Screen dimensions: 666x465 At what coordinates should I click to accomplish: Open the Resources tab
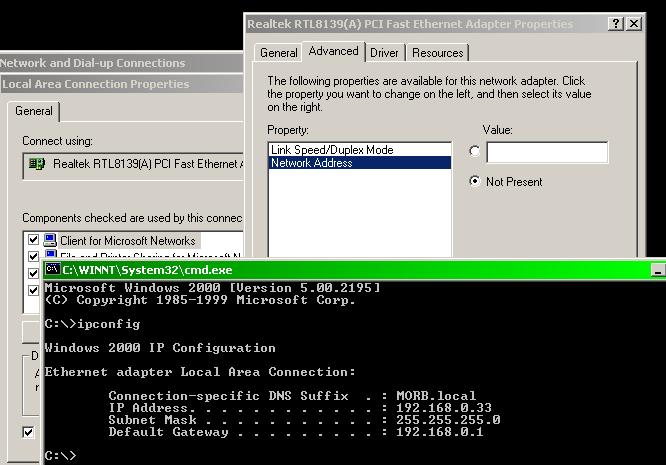click(437, 53)
